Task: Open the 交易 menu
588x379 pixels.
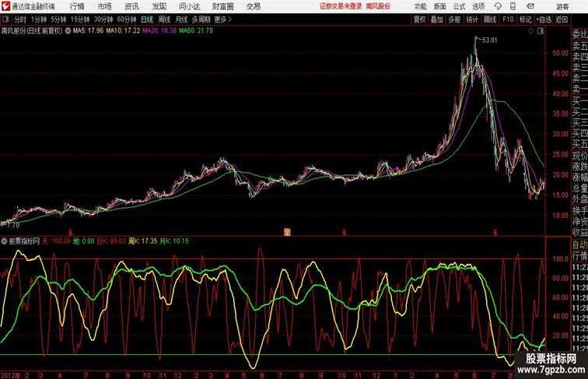Action: [x=253, y=6]
